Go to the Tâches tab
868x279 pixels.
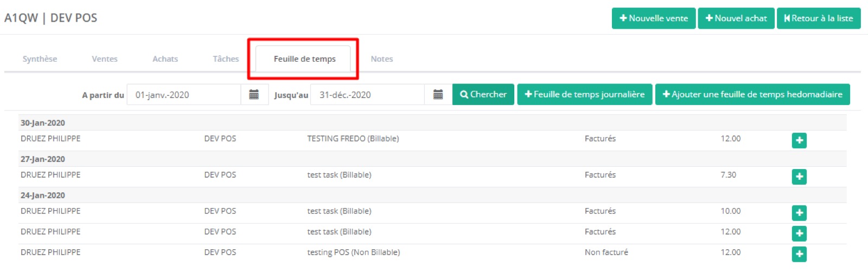click(x=226, y=59)
